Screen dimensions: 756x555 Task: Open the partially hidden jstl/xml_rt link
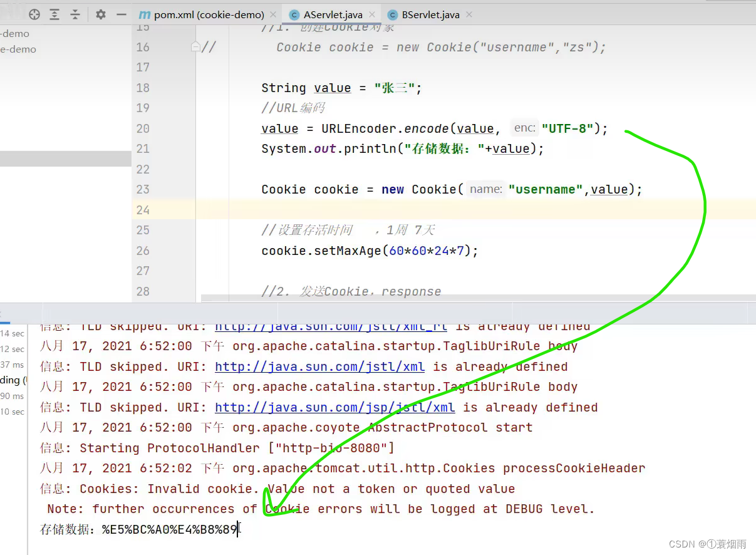[331, 326]
